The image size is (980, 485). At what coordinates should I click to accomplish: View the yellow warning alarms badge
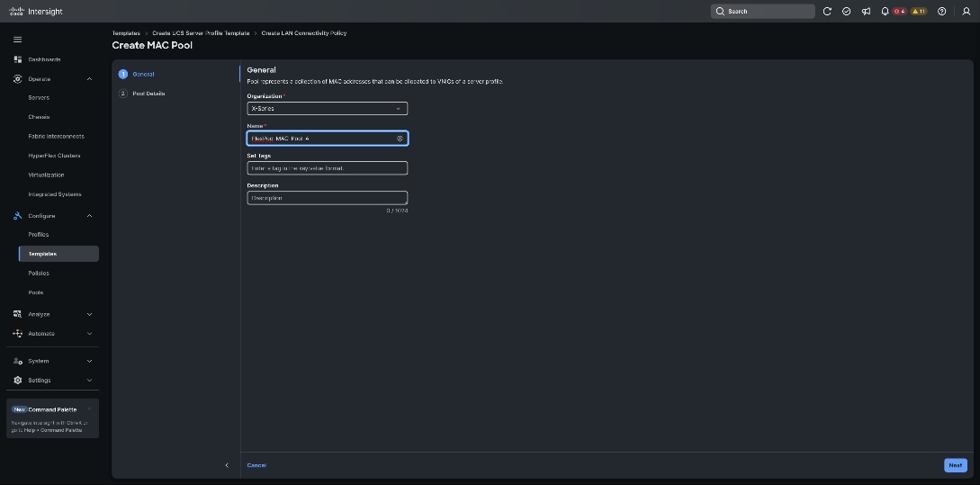point(919,12)
